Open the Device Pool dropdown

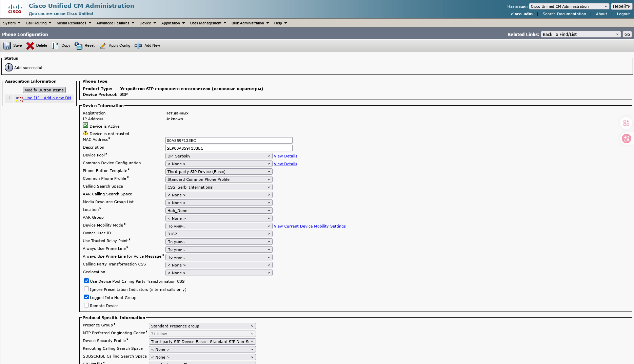point(219,156)
